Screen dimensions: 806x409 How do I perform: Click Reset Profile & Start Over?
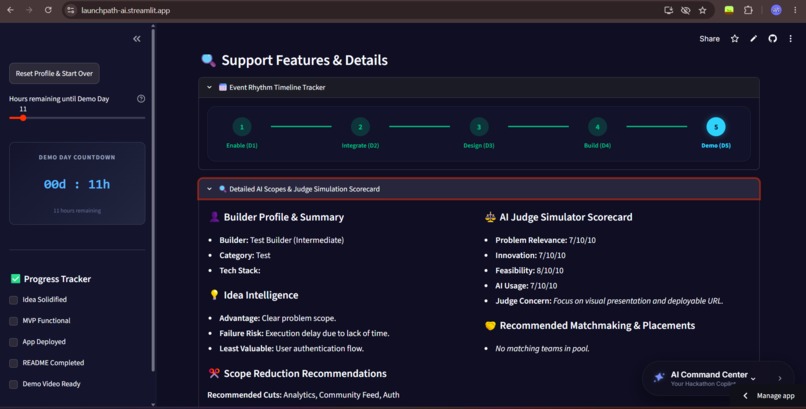[x=54, y=73]
